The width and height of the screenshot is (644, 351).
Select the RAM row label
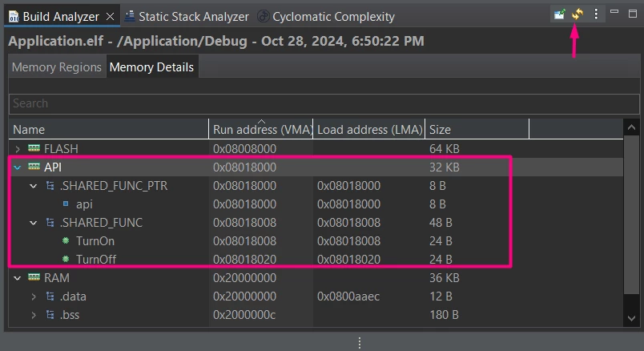tap(57, 278)
